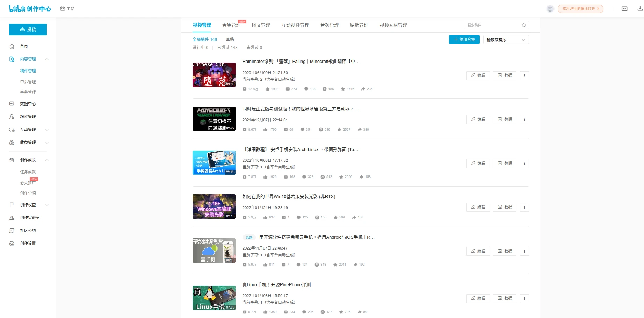644x318 pixels.
Task: Click the user avatar icon
Action: click(550, 9)
